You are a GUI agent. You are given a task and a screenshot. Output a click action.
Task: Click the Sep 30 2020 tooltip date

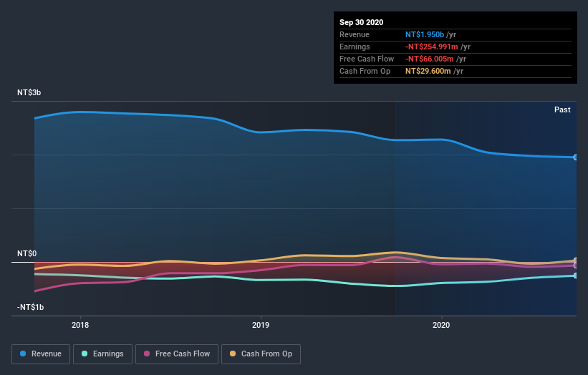pos(361,22)
